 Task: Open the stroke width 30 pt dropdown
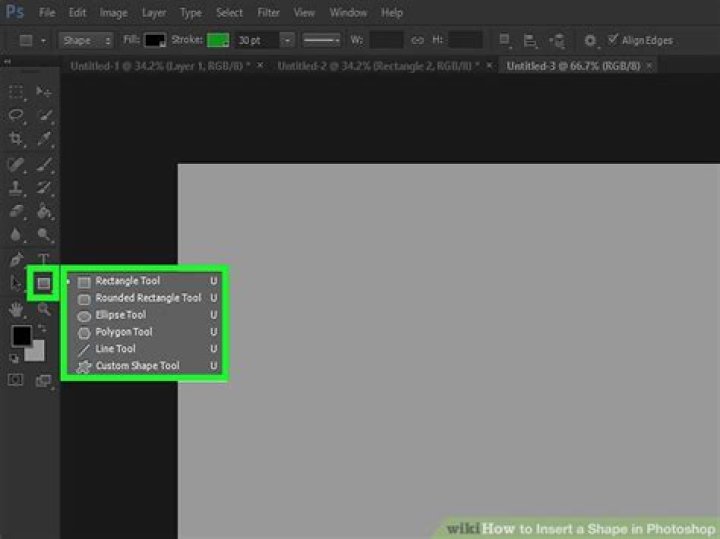point(287,40)
